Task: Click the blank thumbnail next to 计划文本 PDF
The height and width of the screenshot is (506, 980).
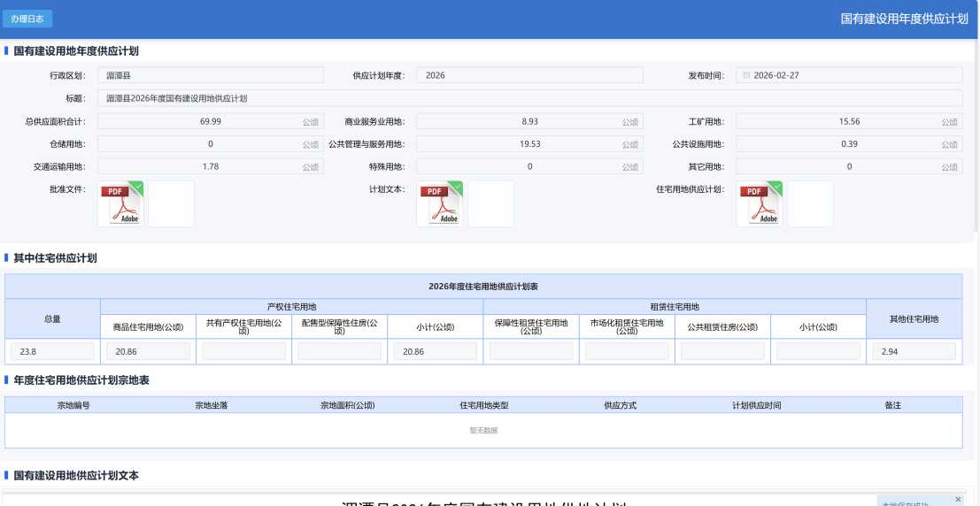Action: pyautogui.click(x=490, y=203)
